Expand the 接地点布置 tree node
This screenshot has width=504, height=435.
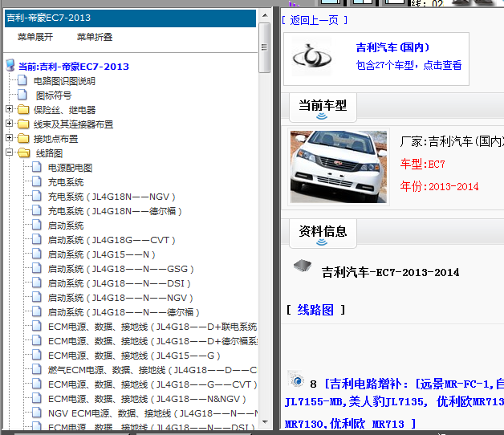coord(10,139)
